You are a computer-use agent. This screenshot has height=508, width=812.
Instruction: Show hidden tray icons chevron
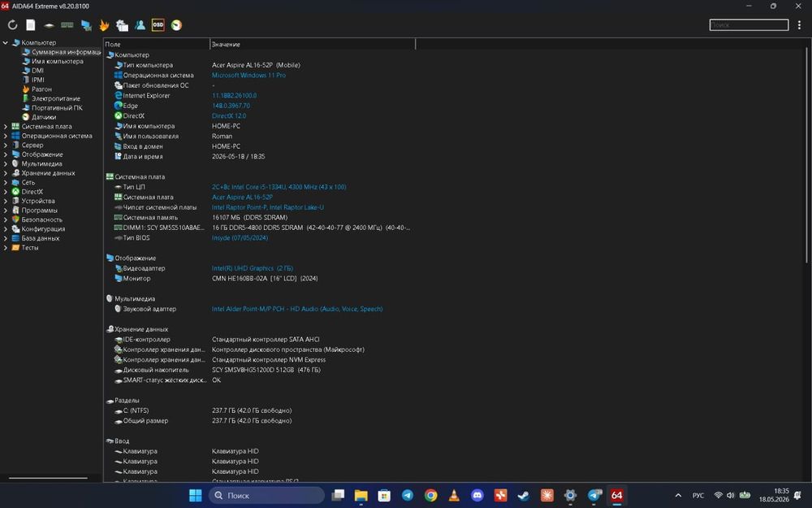678,496
